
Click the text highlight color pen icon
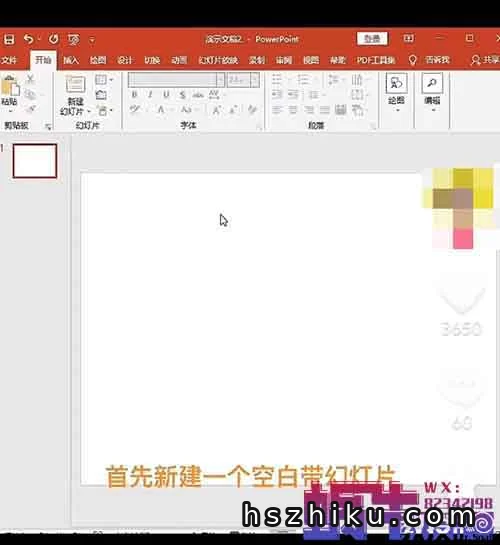[x=135, y=110]
